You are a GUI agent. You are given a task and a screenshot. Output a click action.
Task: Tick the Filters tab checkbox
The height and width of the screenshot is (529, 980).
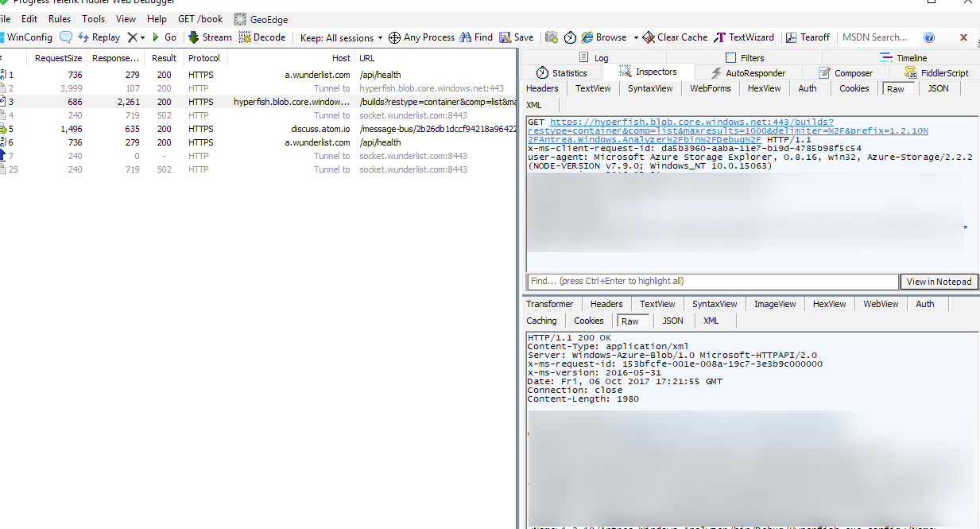731,58
